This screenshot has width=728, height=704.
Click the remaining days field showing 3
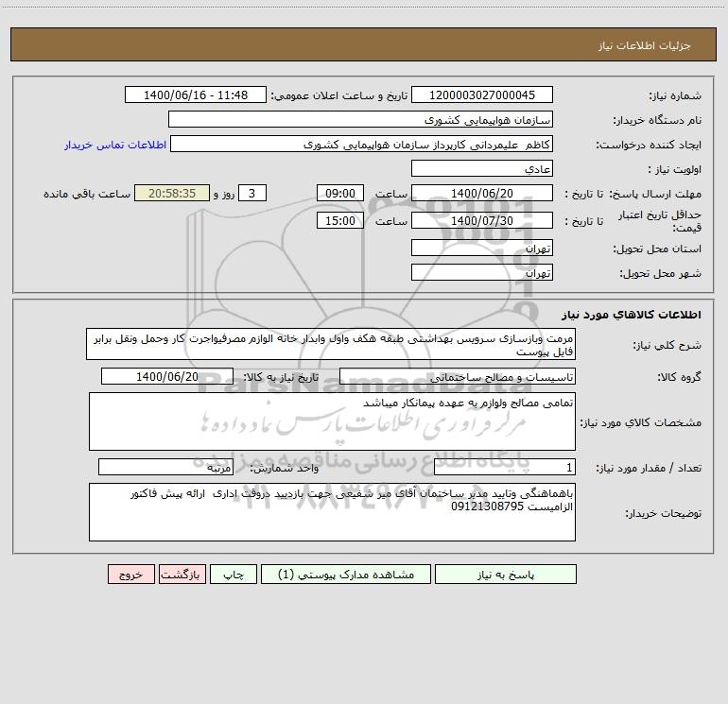coord(252,193)
